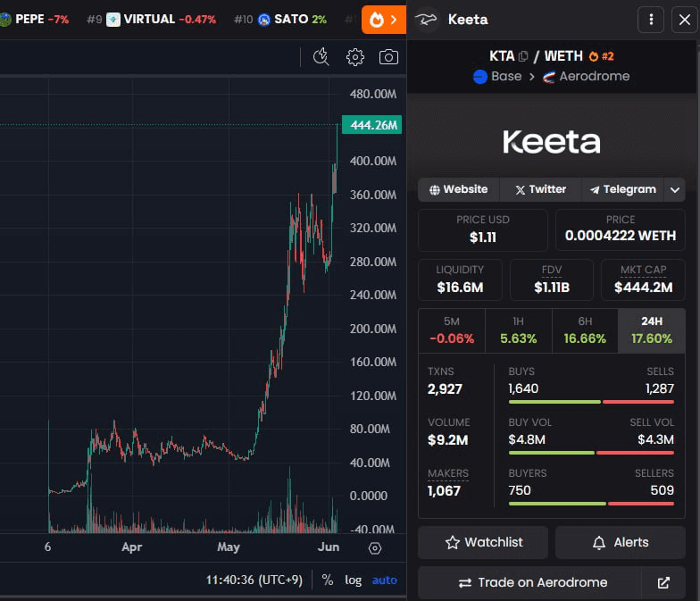Open the chart time-axis settings hexagon icon
The image size is (700, 601).
click(x=375, y=548)
